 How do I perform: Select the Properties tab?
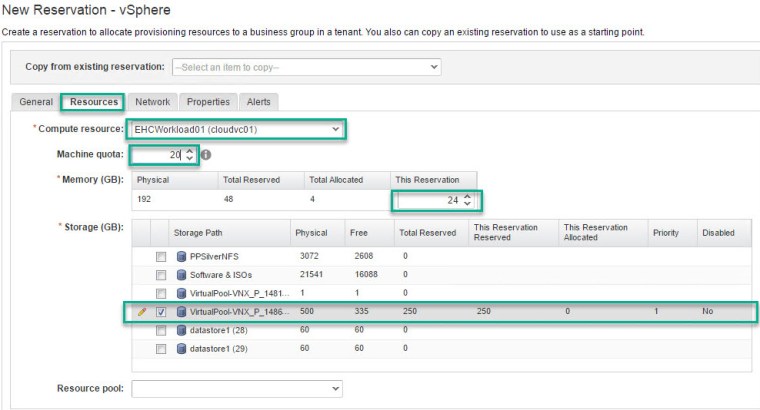[208, 102]
